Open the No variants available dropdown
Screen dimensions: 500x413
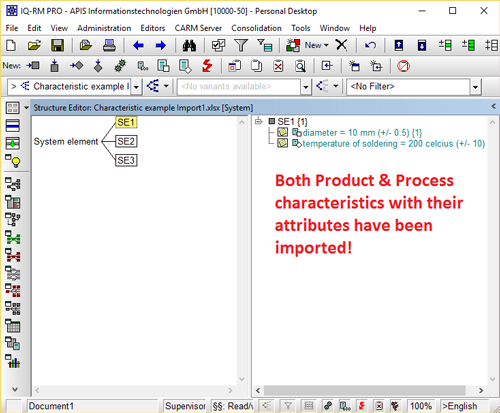[x=306, y=87]
